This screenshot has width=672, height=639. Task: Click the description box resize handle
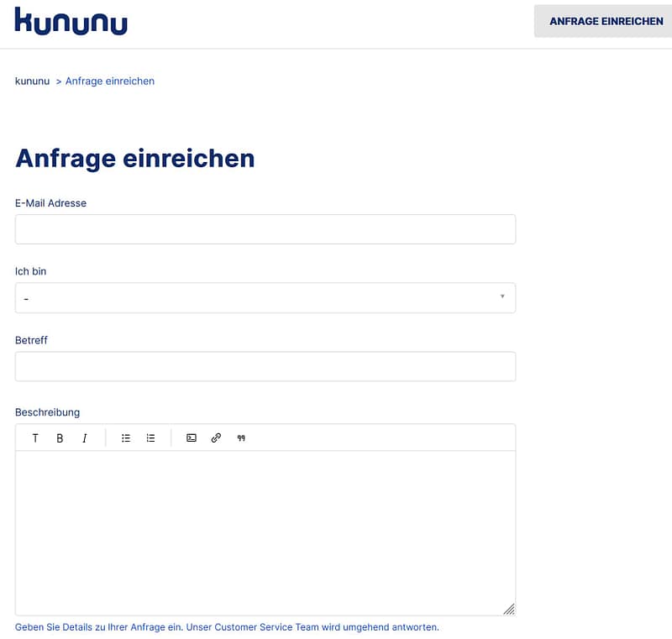click(x=509, y=610)
